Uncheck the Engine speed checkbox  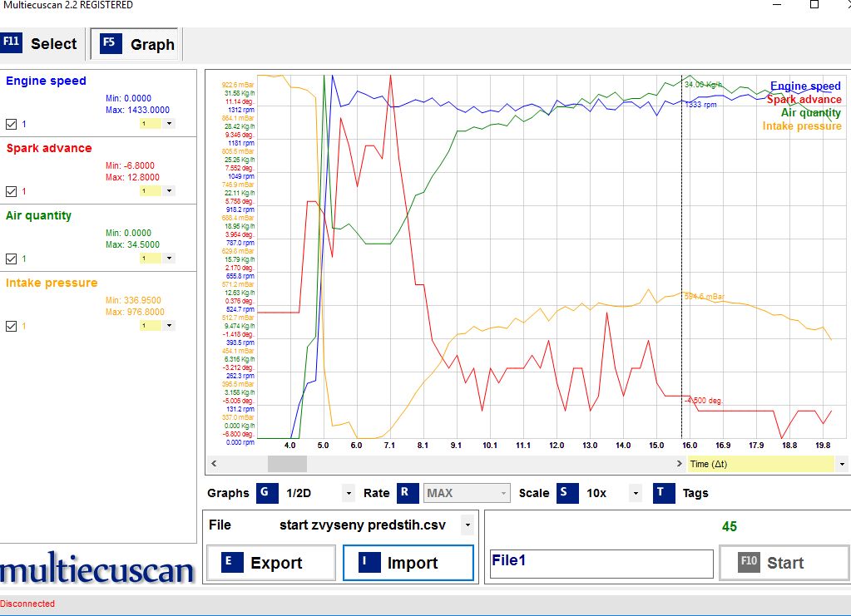pos(11,124)
